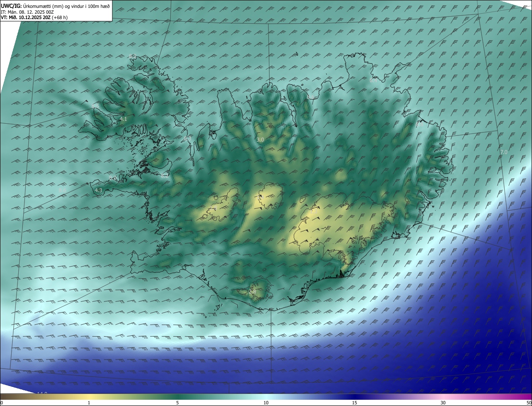Image resolution: width=532 pixels, height=406 pixels.
Task: Click the '0' tick label on the color scale
Action: pos(2,403)
